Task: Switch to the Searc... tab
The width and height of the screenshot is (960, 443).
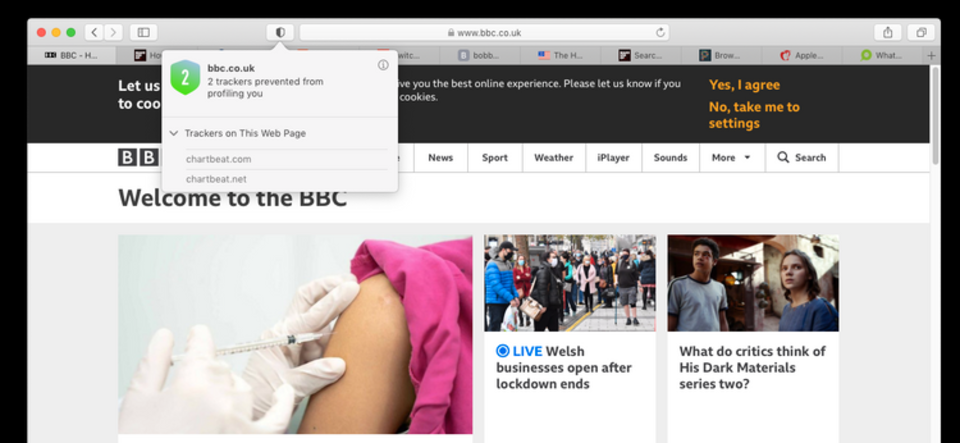Action: coord(640,55)
